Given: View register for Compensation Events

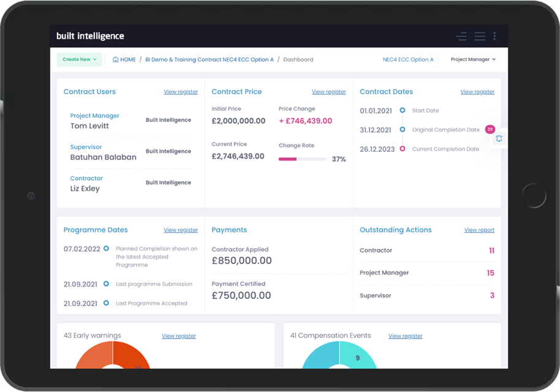Looking at the screenshot, I should tap(406, 336).
